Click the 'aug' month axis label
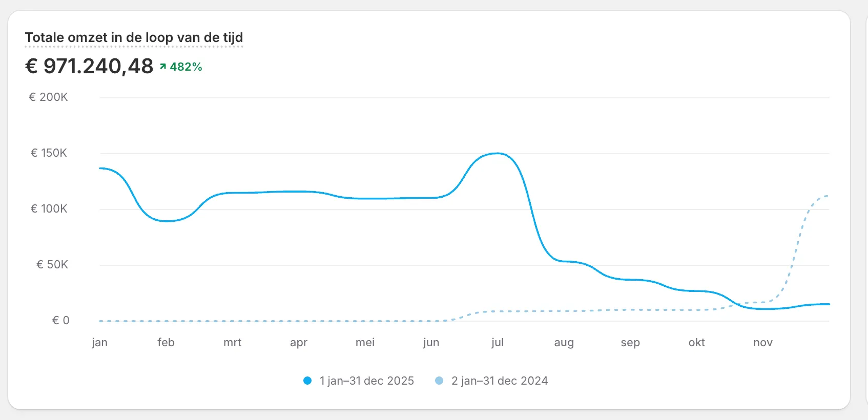Viewport: 868px width, 420px height. [x=564, y=342]
